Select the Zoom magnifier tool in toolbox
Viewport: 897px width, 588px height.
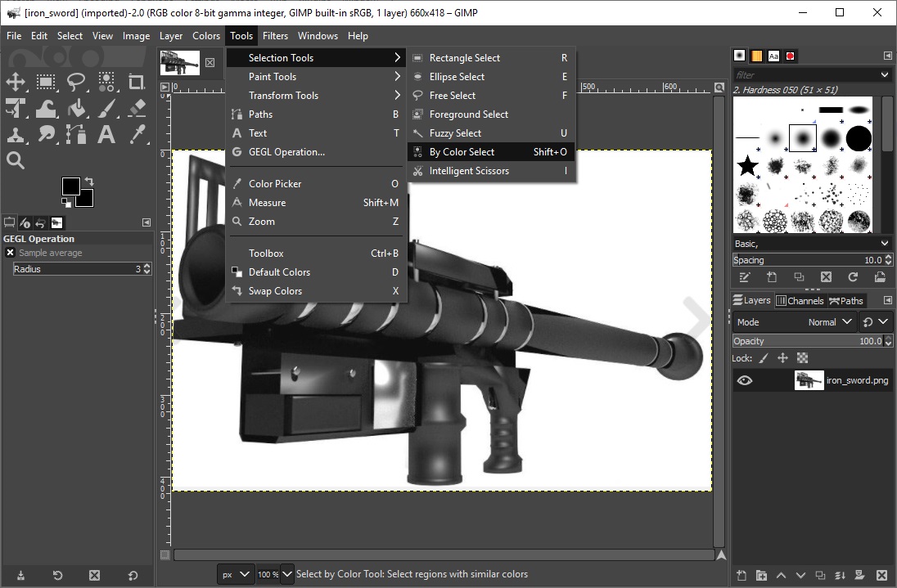(x=16, y=161)
